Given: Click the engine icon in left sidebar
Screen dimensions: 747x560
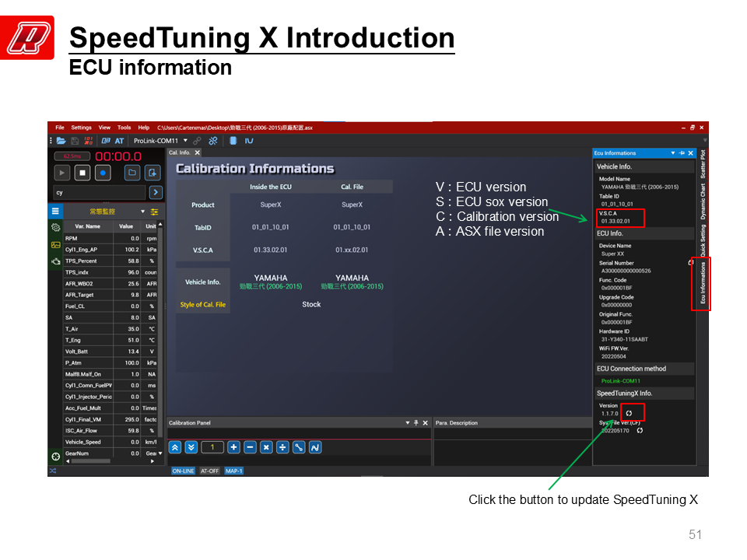Looking at the screenshot, I should pyautogui.click(x=56, y=261).
